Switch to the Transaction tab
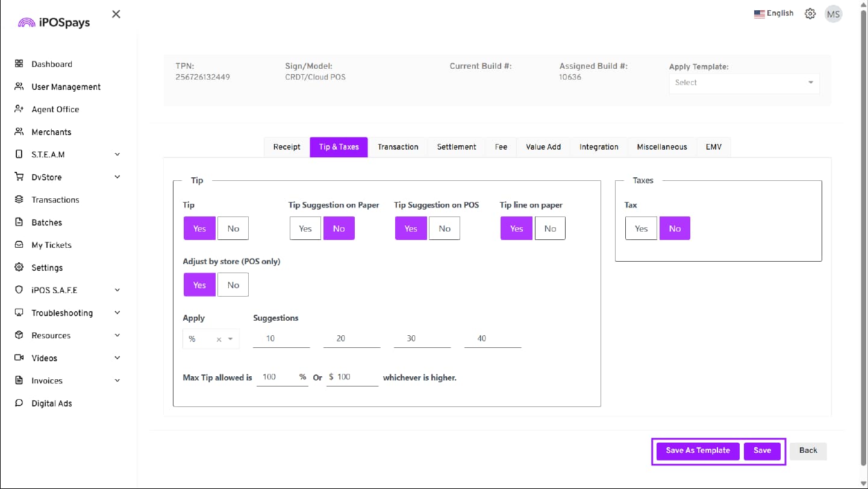 398,147
